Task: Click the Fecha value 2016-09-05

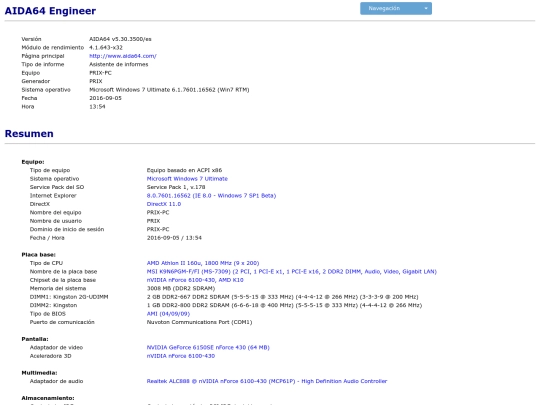Action: (x=105, y=98)
